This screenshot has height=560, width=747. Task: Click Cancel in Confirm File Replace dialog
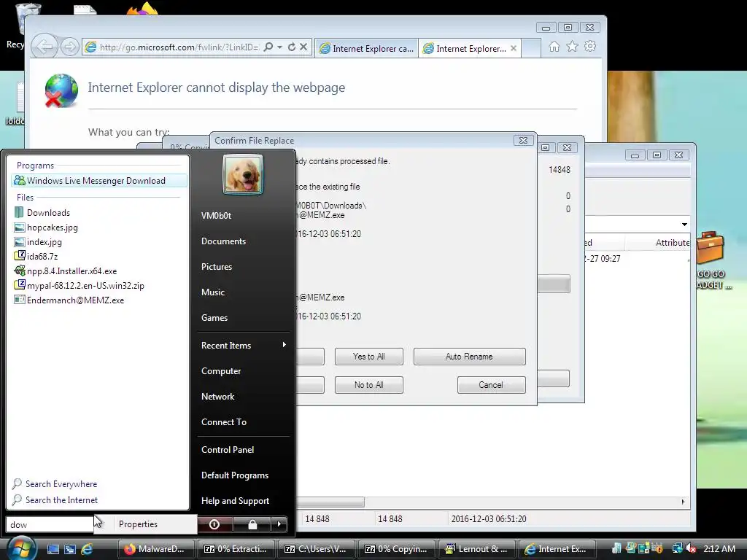pyautogui.click(x=491, y=385)
